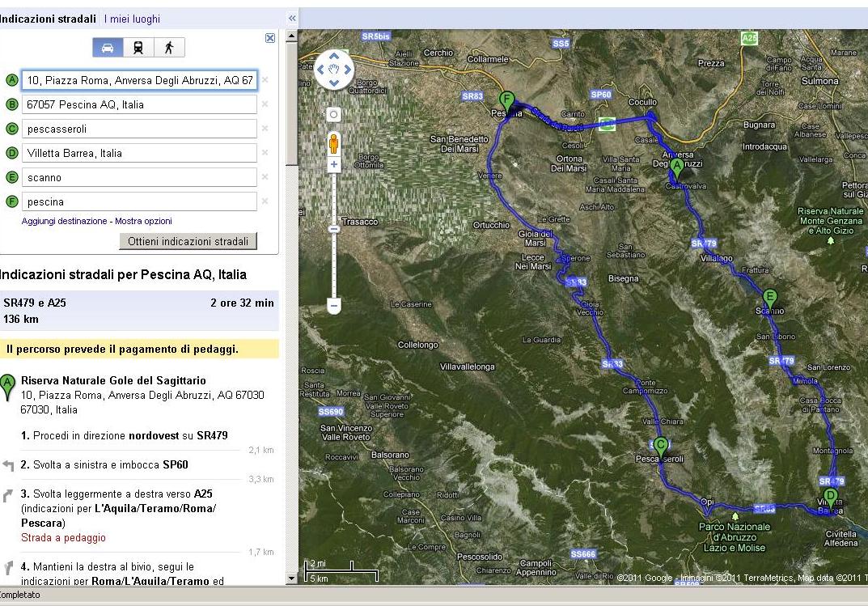Image resolution: width=868 pixels, height=606 pixels.
Task: Expand Mostra opzioni route options
Action: coord(143,221)
